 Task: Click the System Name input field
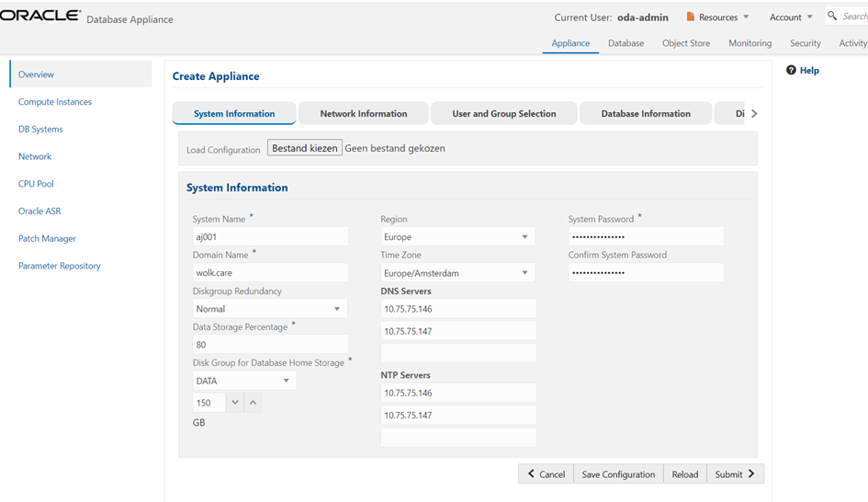click(270, 237)
